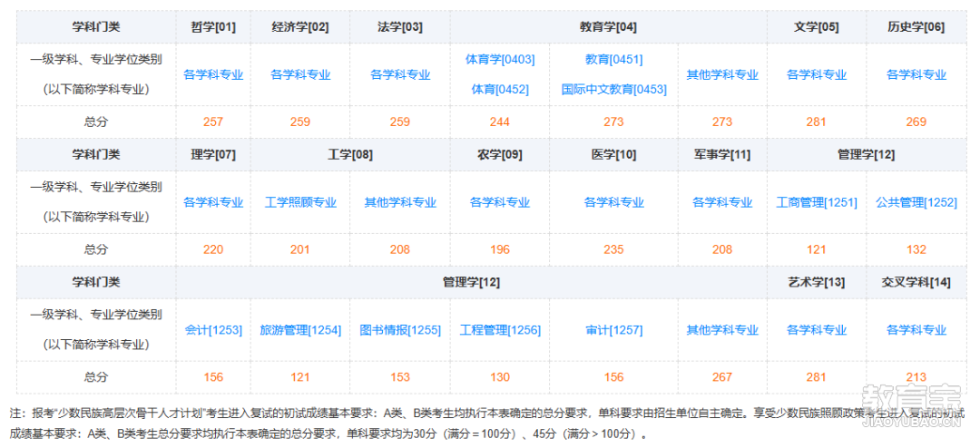Open the 审计[1257] link

(x=613, y=330)
